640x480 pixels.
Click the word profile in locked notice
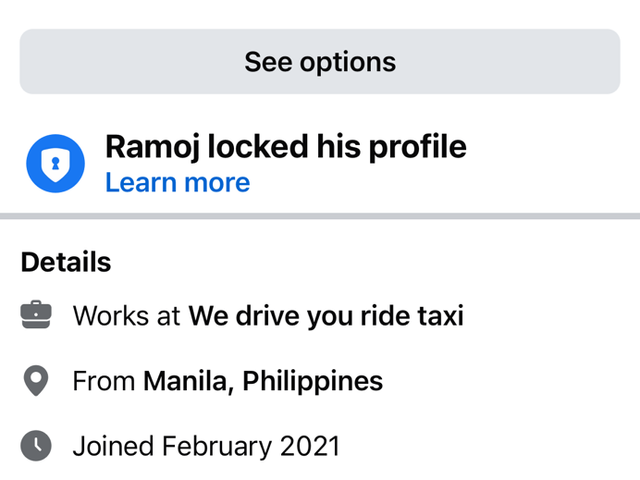(418, 147)
